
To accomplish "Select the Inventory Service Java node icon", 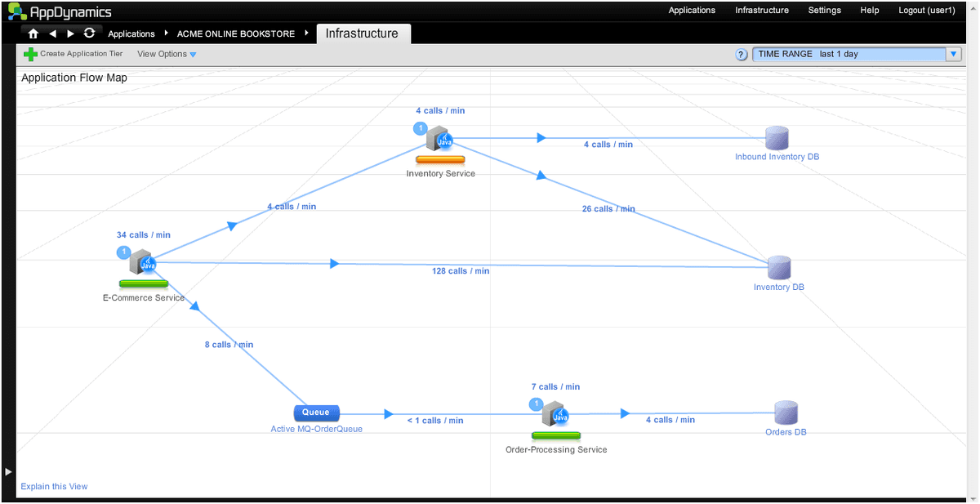I will point(439,138).
